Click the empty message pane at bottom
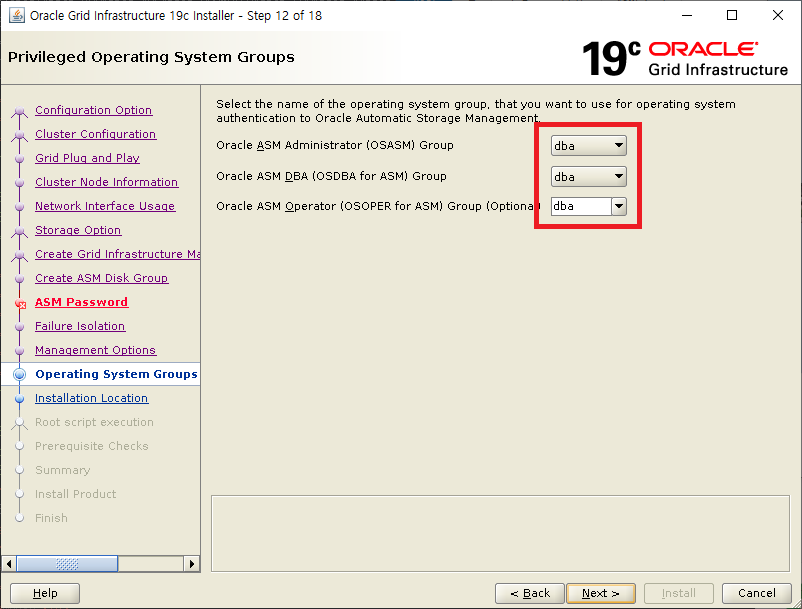This screenshot has width=802, height=609. pos(500,533)
